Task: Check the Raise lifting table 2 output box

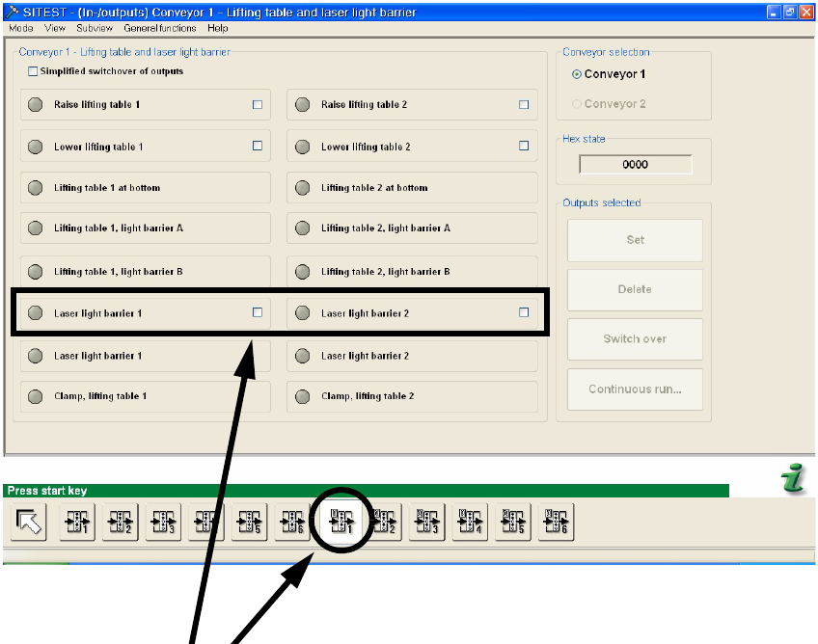Action: pos(524,104)
